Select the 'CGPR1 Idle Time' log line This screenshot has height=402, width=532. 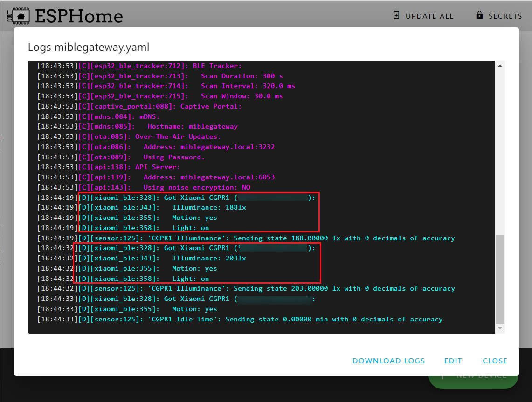[240, 319]
